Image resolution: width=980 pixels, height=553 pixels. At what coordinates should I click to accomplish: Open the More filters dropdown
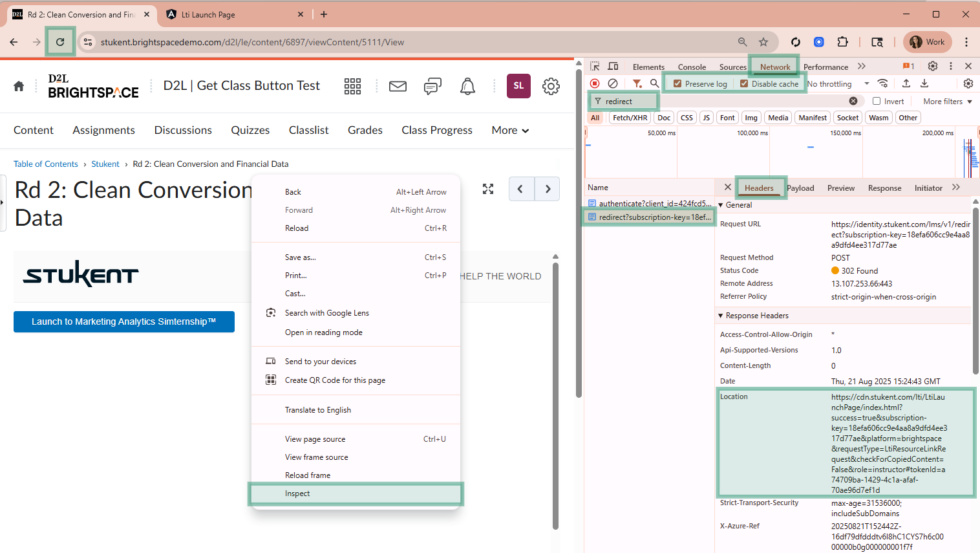click(948, 102)
